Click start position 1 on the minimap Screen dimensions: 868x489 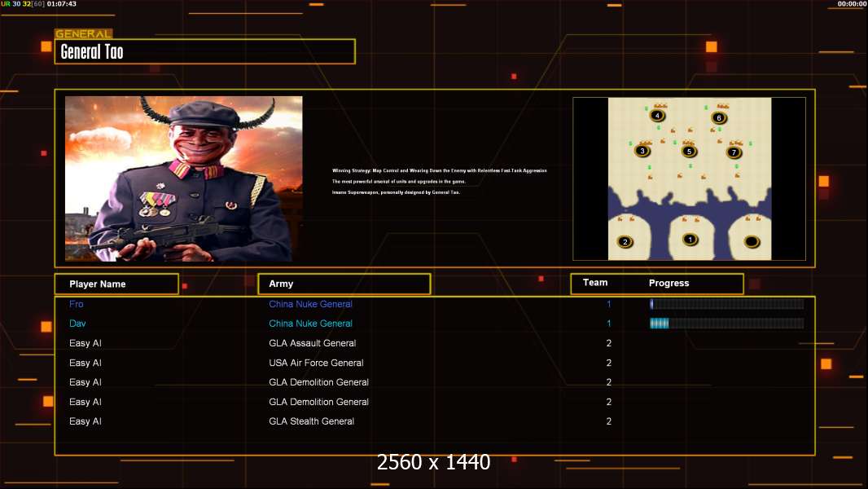pos(690,240)
